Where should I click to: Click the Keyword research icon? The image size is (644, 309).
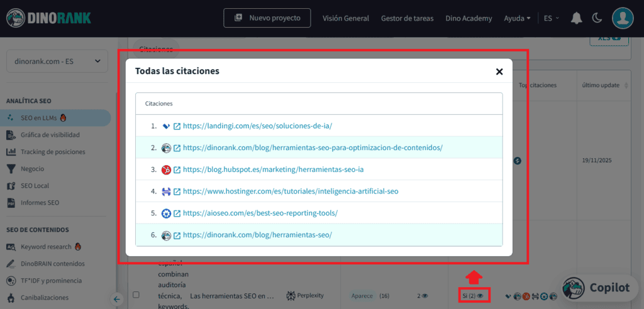(x=11, y=247)
